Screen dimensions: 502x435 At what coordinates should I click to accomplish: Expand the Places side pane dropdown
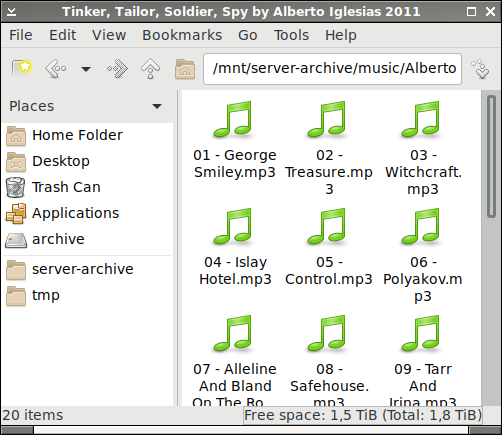pos(157,106)
